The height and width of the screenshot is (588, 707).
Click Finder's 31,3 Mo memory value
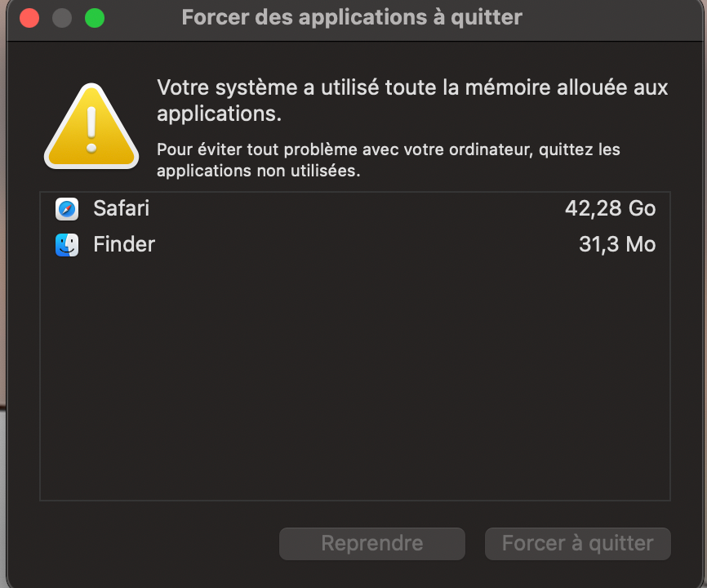616,245
